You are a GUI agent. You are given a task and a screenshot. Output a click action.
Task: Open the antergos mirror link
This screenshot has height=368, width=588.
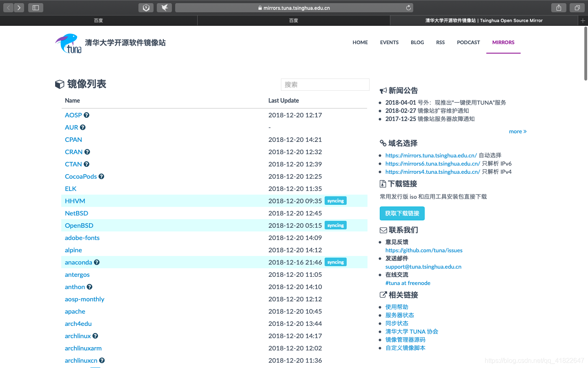(77, 275)
